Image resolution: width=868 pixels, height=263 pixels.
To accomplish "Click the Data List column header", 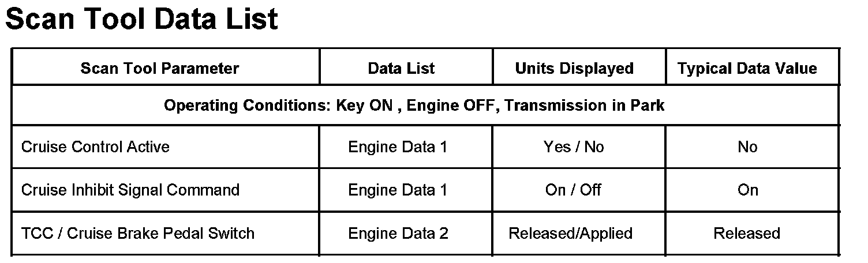I will (401, 69).
